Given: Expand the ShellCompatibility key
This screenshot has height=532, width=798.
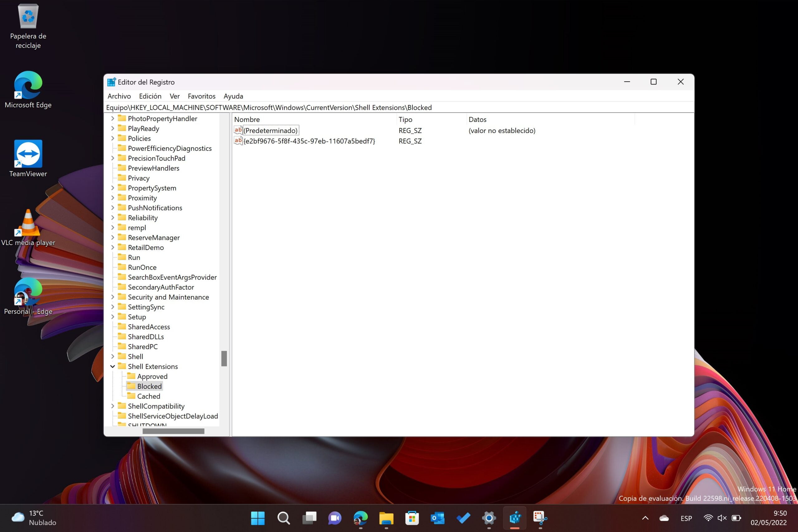Looking at the screenshot, I should point(113,406).
